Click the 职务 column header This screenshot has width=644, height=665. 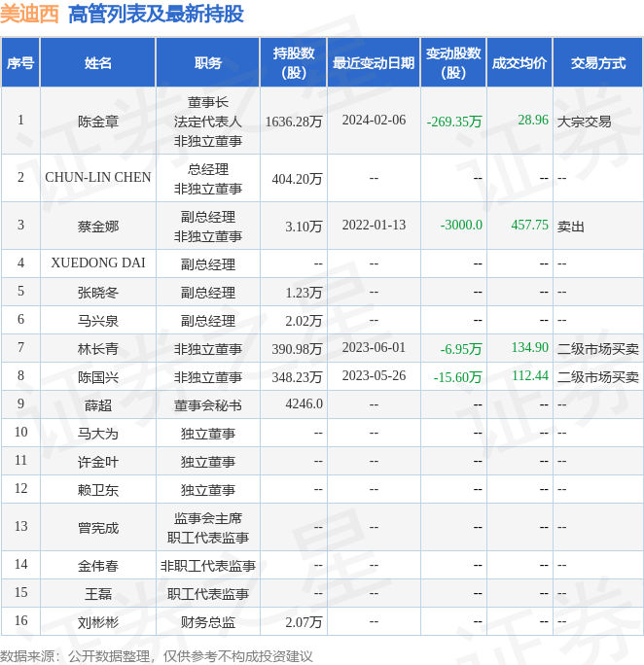[208, 63]
